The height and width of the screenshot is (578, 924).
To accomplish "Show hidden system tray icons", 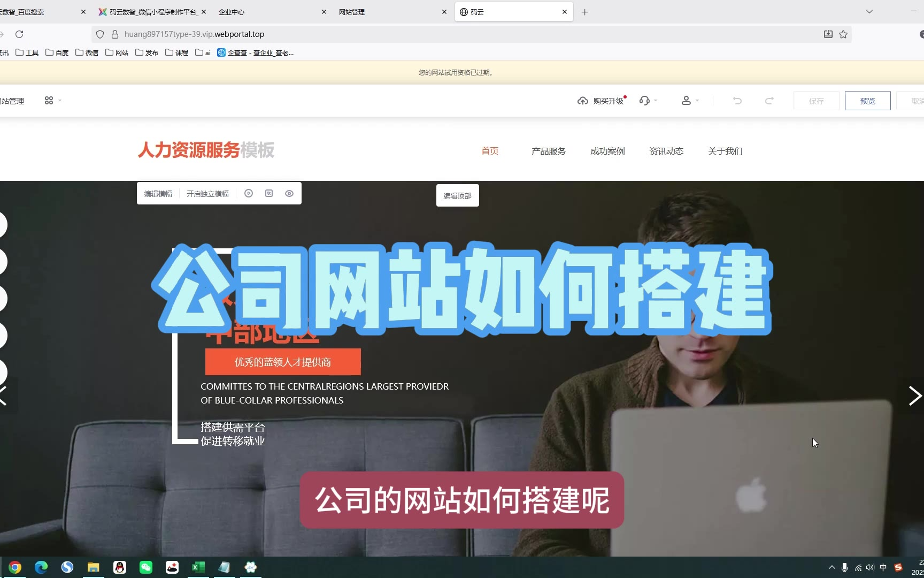I will (831, 567).
